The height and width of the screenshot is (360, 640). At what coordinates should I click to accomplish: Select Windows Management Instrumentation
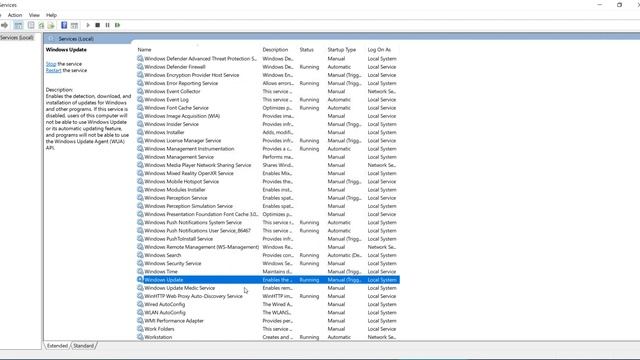pyautogui.click(x=189, y=149)
